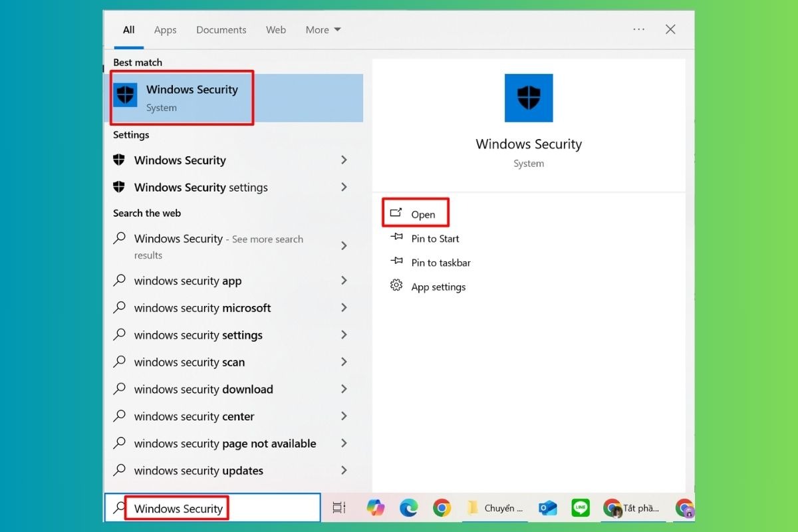Launch Copilot from the taskbar
The image size is (798, 532).
click(376, 508)
